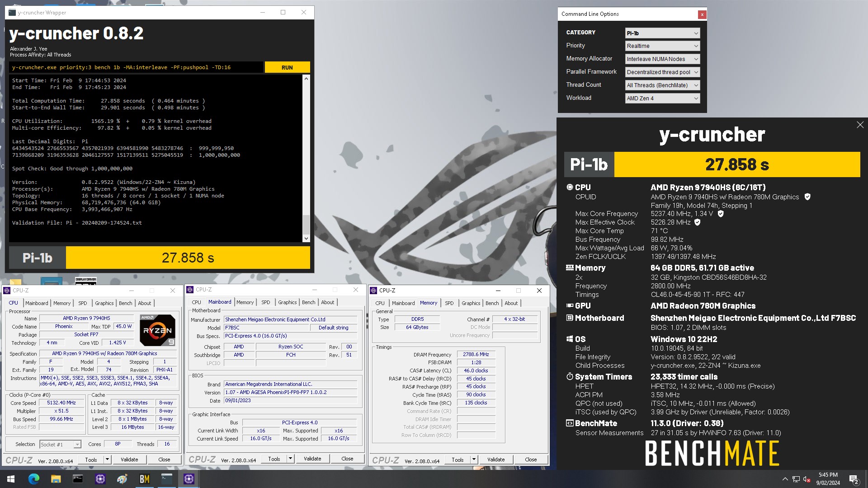Image resolution: width=868 pixels, height=488 pixels.
Task: Click the Core Speed value 5132.40 MHz
Action: 61,403
